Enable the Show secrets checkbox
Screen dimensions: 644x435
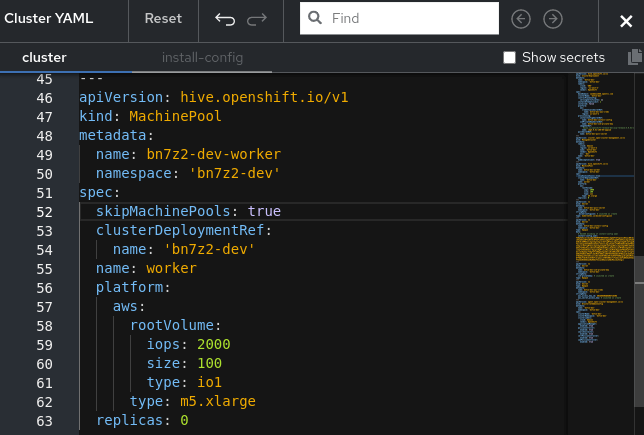pos(509,58)
